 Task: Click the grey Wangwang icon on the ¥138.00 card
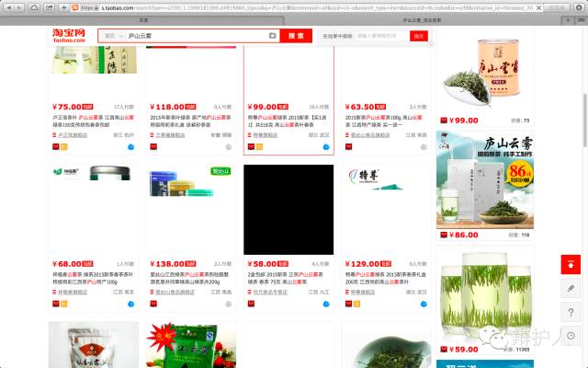click(229, 304)
